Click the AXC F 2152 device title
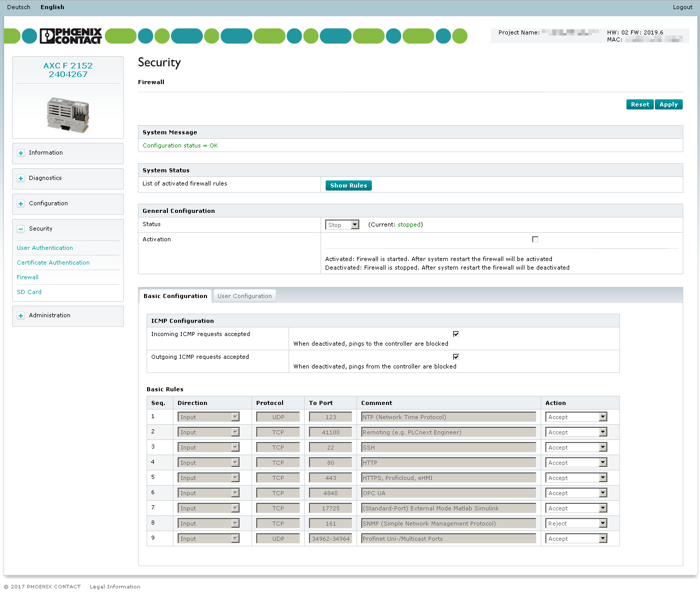The height and width of the screenshot is (594, 700). pos(68,70)
